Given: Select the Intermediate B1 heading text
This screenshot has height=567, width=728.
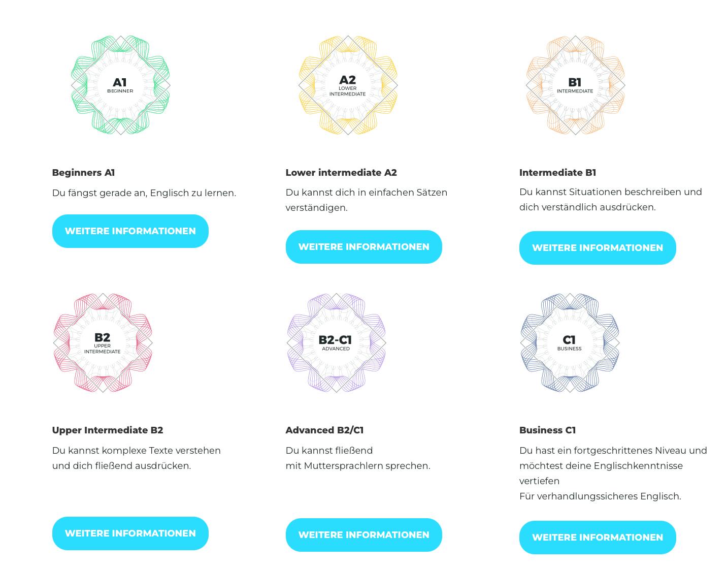Looking at the screenshot, I should 557,173.
